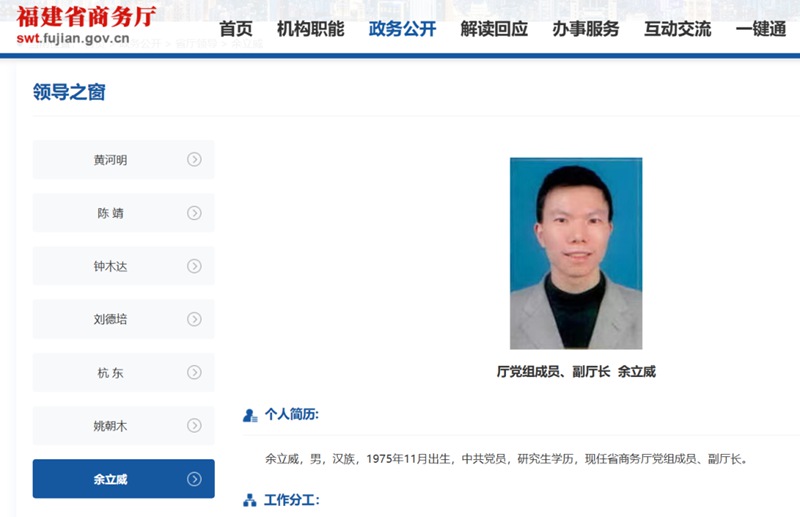
Task: Select the 政务公开 navigation tab
Action: point(402,29)
